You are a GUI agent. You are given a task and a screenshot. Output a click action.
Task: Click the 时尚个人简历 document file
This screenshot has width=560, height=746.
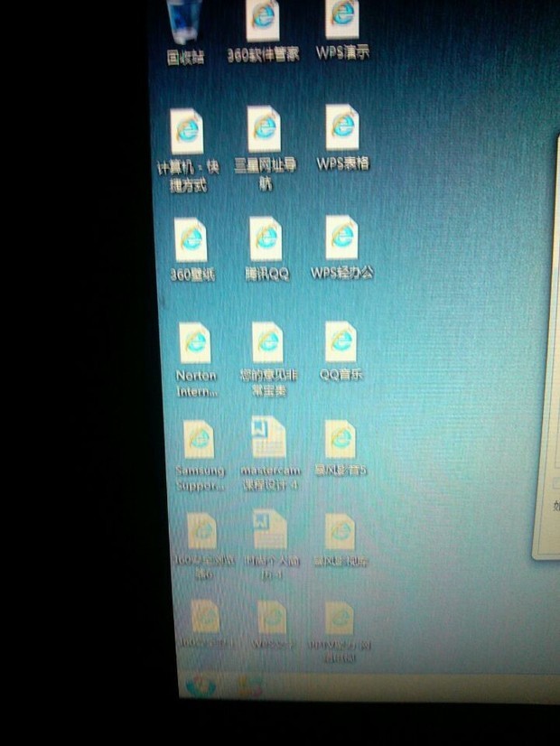pyautogui.click(x=270, y=530)
